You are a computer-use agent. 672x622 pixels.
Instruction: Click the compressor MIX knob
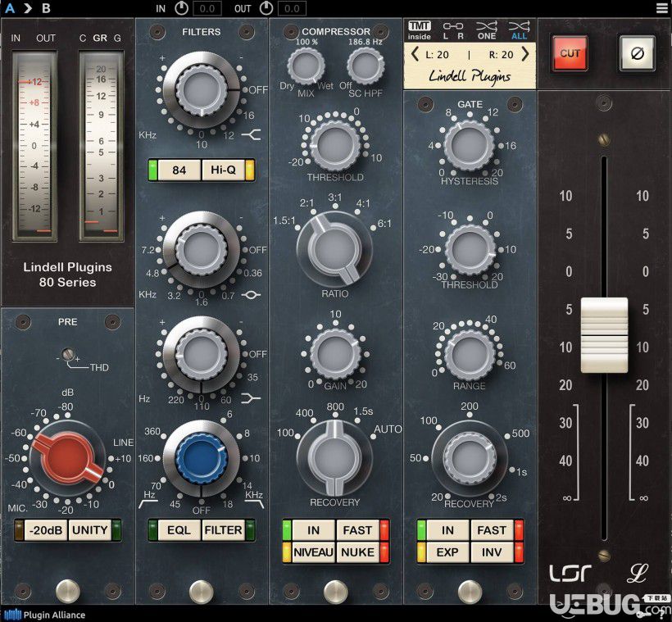(x=306, y=66)
